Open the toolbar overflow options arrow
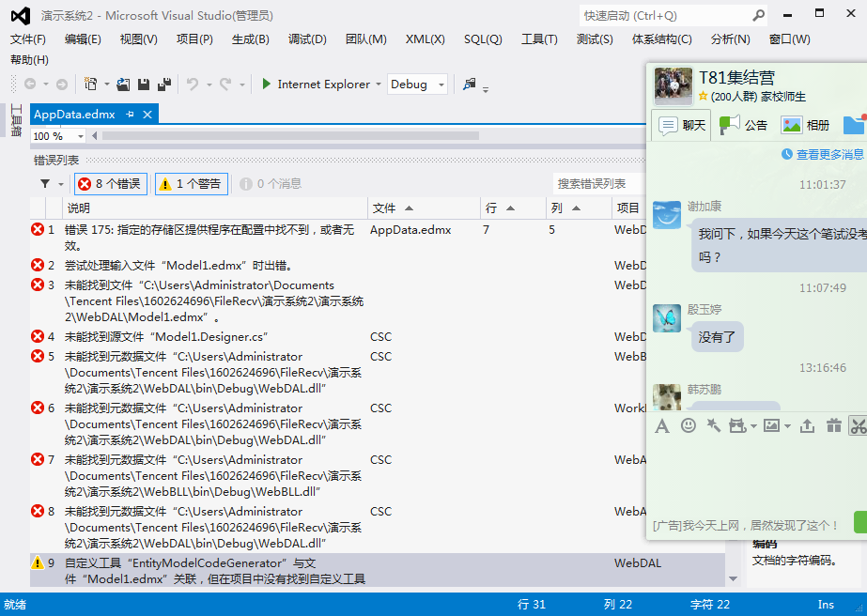867x616 pixels. pyautogui.click(x=486, y=89)
